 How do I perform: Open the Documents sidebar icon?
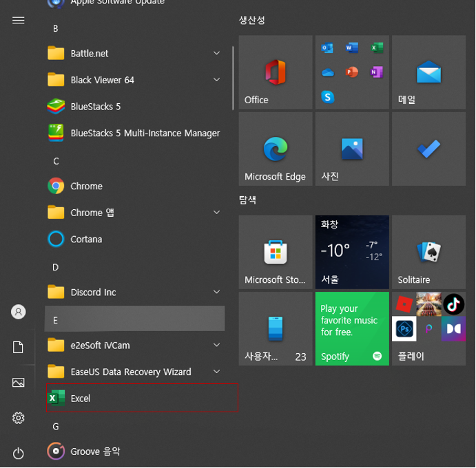click(x=18, y=347)
